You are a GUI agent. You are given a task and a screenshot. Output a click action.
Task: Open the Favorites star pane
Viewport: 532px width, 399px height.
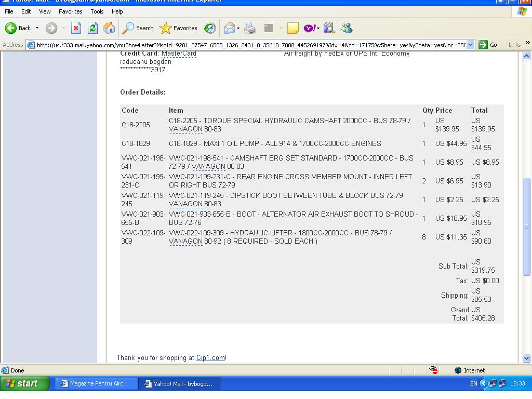tap(179, 28)
